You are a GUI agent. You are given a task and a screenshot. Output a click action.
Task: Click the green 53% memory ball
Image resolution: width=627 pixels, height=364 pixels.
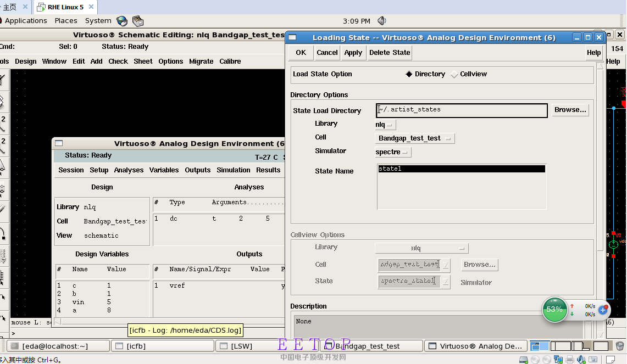[x=554, y=309]
